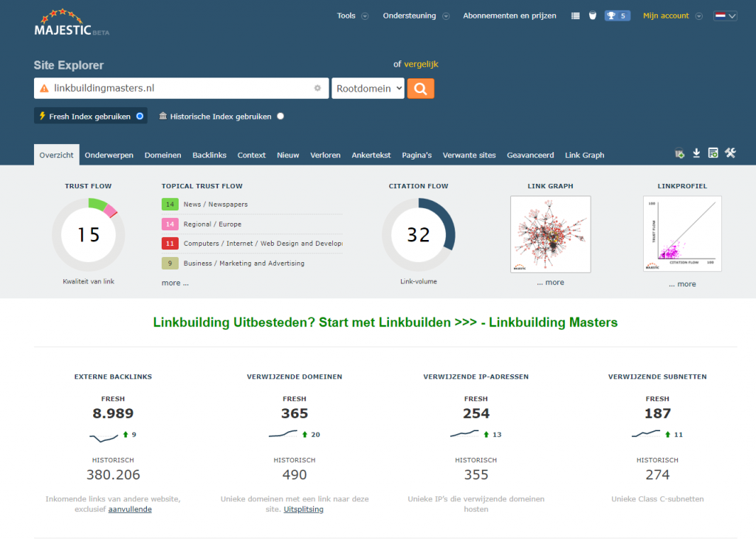Select Historische Index gebruiken radio button

click(281, 116)
